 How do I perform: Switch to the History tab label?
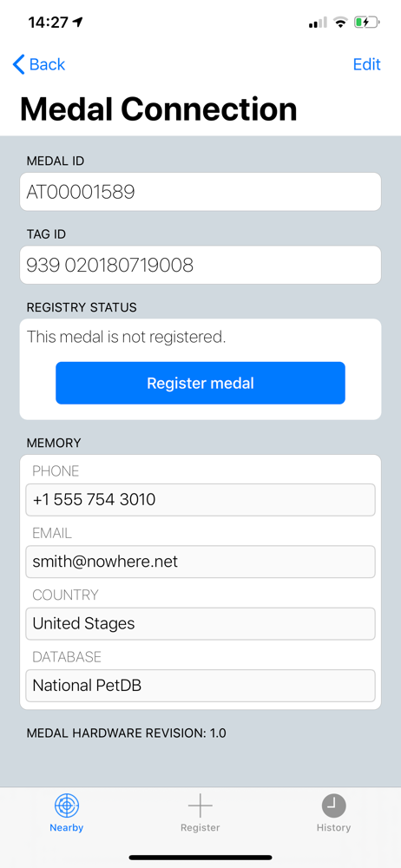(x=333, y=827)
